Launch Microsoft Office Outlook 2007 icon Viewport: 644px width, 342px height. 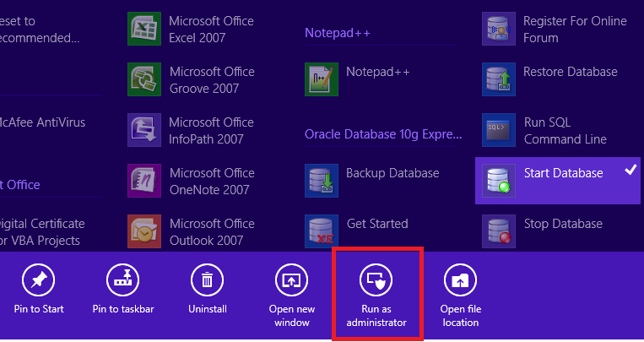pos(144,231)
